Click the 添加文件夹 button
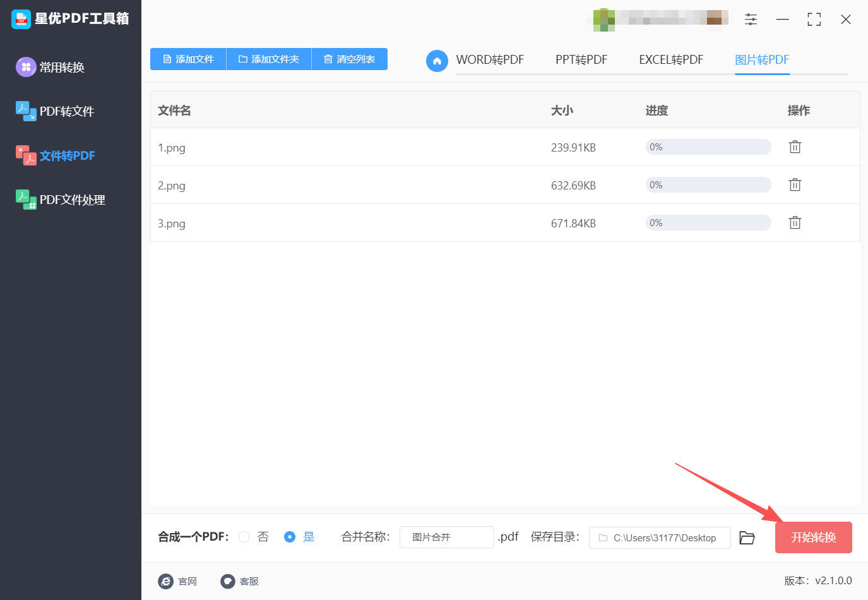The width and height of the screenshot is (868, 600). click(x=269, y=59)
